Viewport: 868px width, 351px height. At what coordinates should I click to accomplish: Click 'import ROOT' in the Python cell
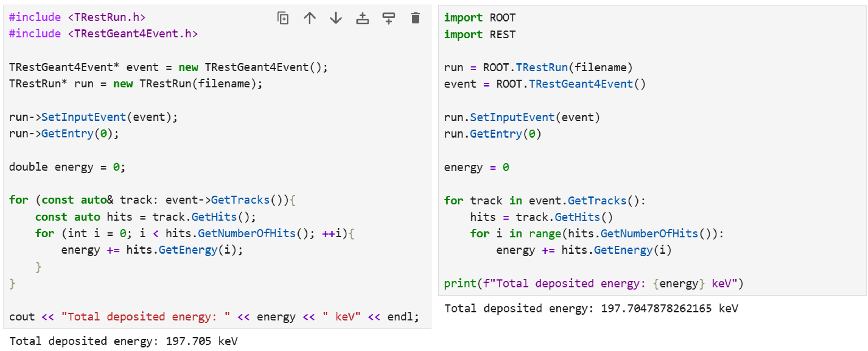(x=479, y=18)
